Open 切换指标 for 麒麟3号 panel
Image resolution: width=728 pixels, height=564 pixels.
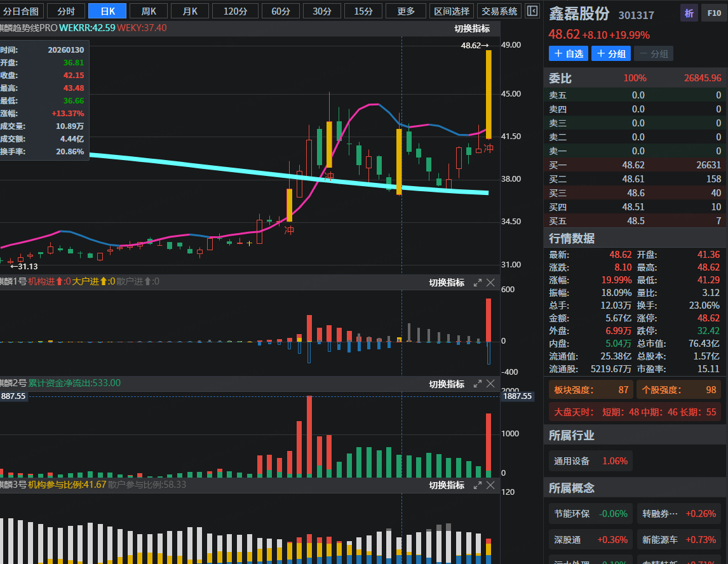(446, 485)
